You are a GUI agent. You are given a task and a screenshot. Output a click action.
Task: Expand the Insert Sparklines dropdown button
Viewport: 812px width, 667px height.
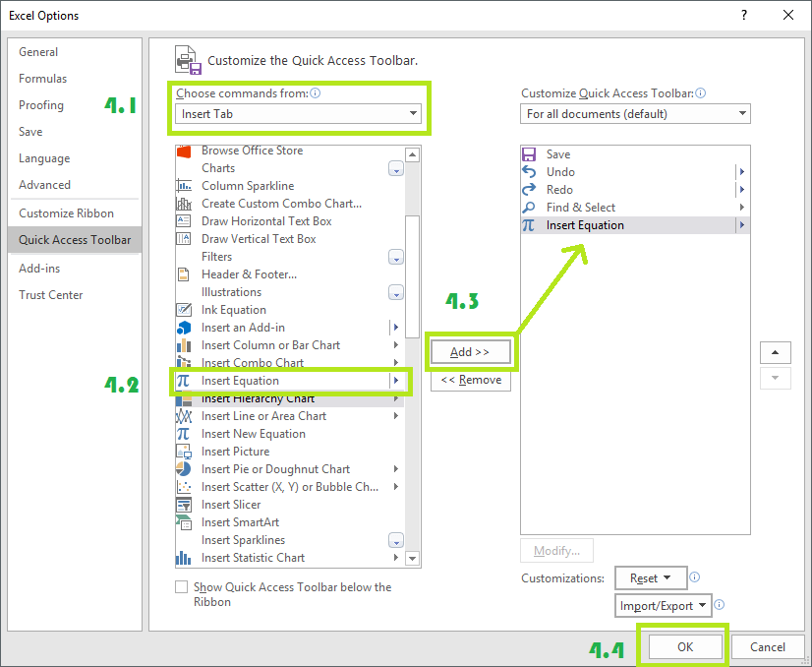click(x=396, y=540)
